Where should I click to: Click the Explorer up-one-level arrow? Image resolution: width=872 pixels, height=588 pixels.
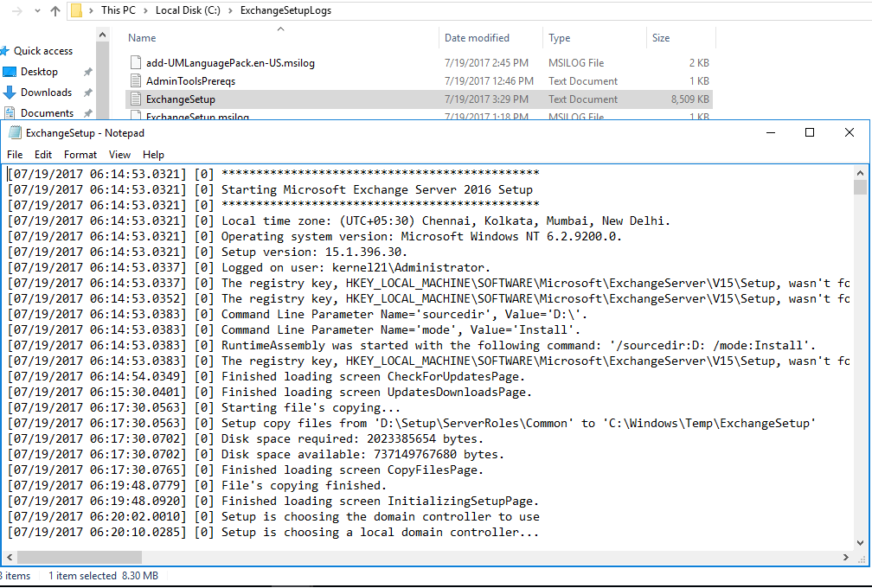pos(55,10)
